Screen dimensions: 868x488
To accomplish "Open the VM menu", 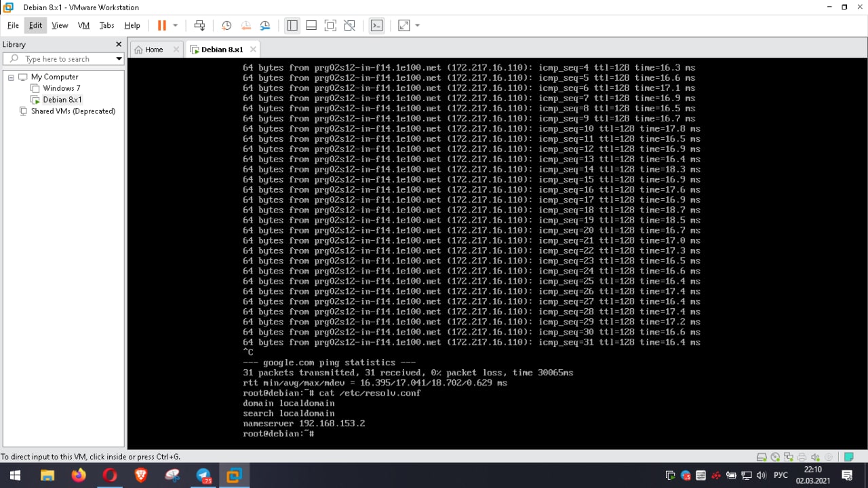I will [x=83, y=25].
